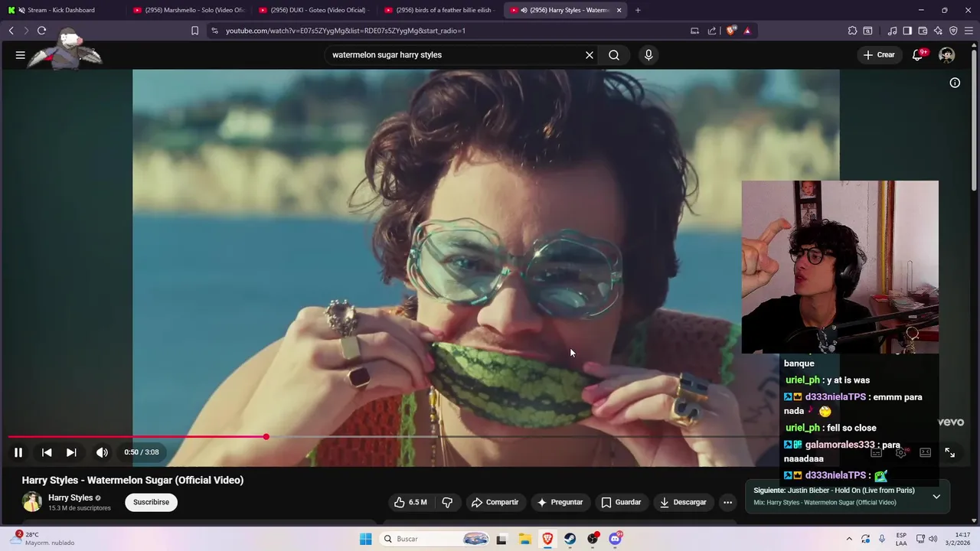The height and width of the screenshot is (551, 980).
Task: Switch to DUKI - Goteo tab
Action: tap(314, 10)
